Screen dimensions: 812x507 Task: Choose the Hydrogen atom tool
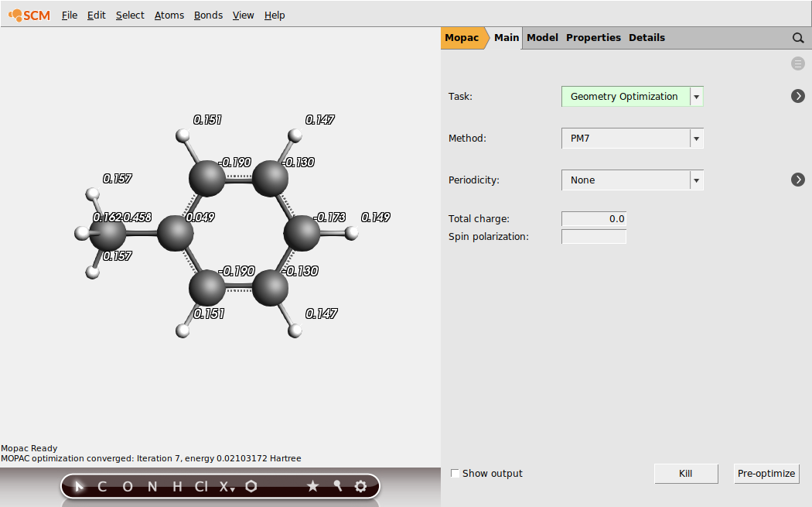[177, 486]
